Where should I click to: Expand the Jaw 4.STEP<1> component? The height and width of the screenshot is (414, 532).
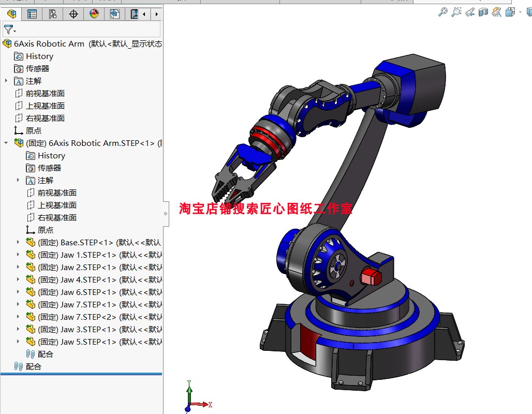tap(18, 279)
